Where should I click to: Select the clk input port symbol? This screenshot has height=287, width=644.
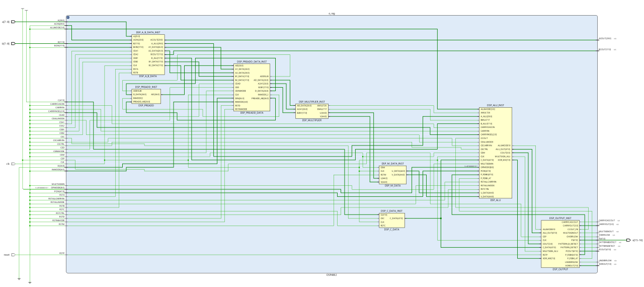[14, 164]
